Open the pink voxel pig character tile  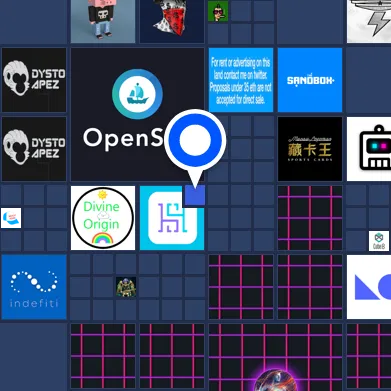point(103,21)
